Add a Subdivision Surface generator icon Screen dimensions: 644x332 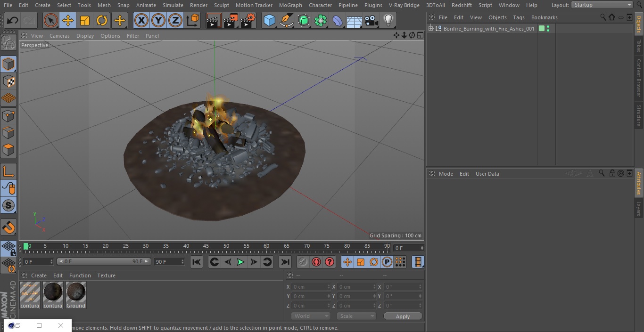click(x=304, y=21)
